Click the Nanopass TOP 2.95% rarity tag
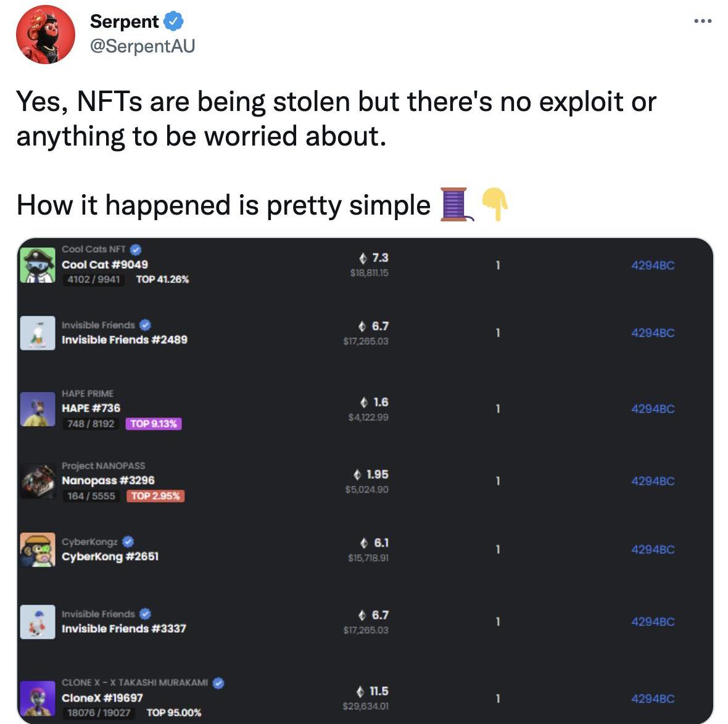This screenshot has height=724, width=728. (155, 496)
